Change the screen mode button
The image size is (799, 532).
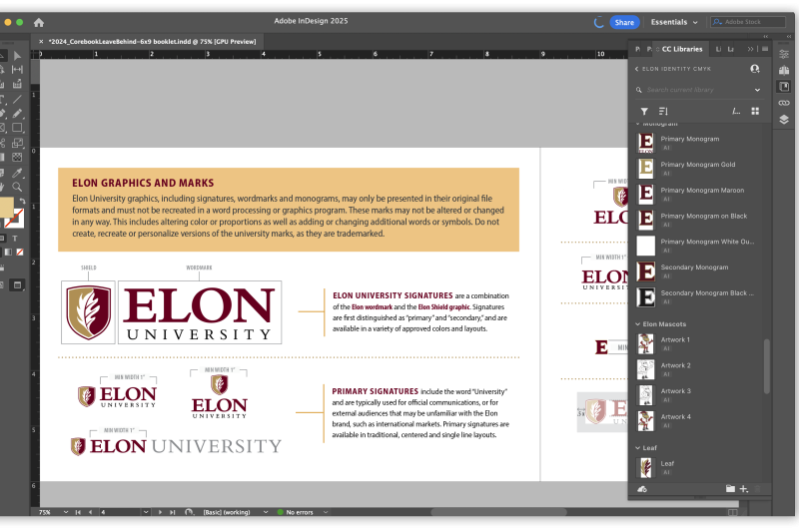[x=17, y=285]
